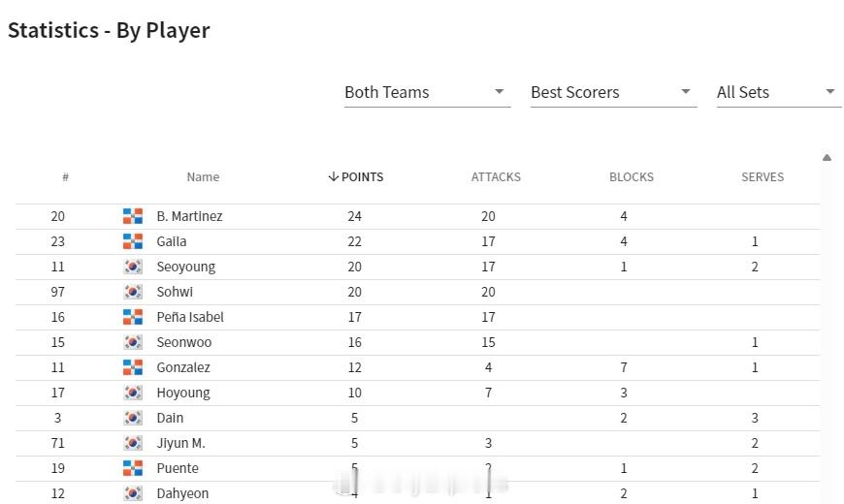Sort table by BLOCKS column
Image resolution: width=844 pixels, height=504 pixels.
(632, 177)
